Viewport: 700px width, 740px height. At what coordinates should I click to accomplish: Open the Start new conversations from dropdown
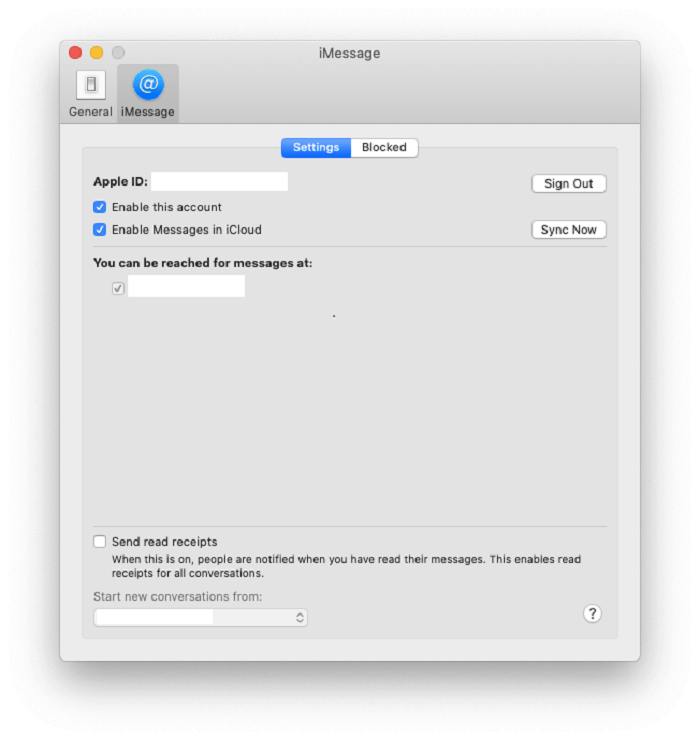[201, 617]
